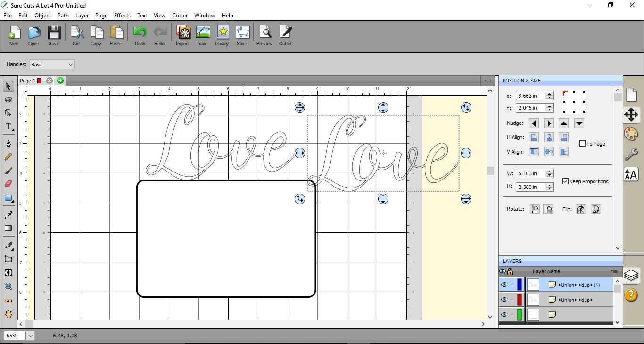Open the shape Library
644x344 pixels.
point(222,35)
